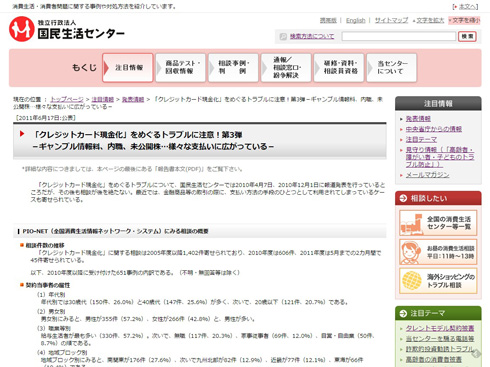Open the 全国の消費生活センター等一覧 banner
Screen dimensions: 490x367
pos(438,223)
